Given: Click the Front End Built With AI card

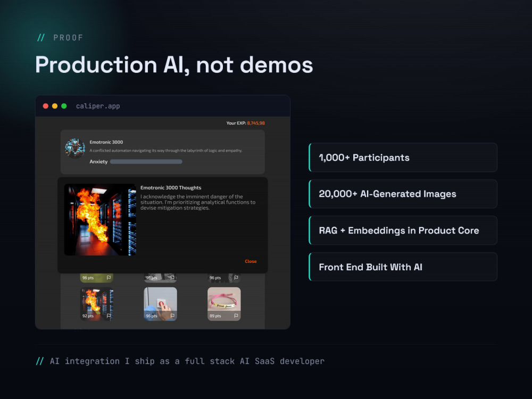Looking at the screenshot, I should (403, 267).
